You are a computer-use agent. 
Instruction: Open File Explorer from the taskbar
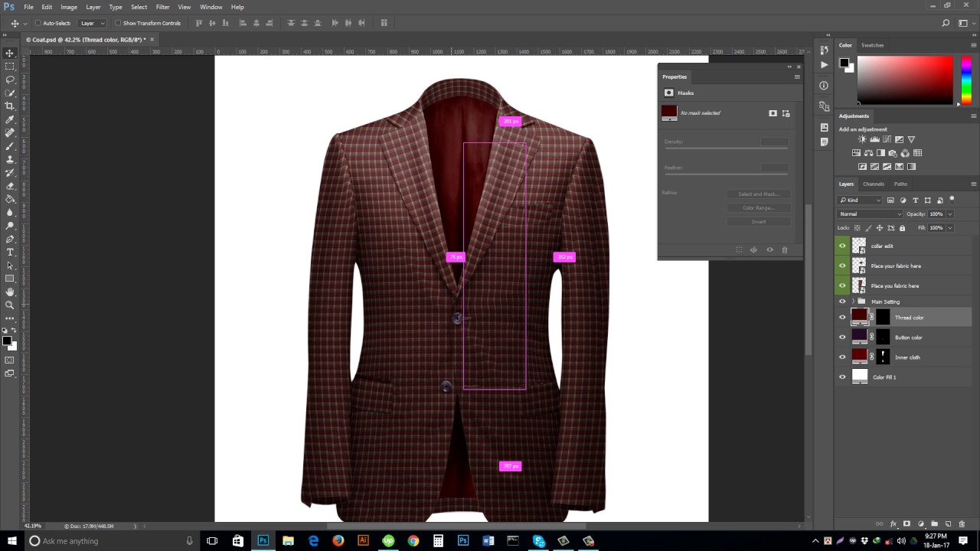pos(288,541)
